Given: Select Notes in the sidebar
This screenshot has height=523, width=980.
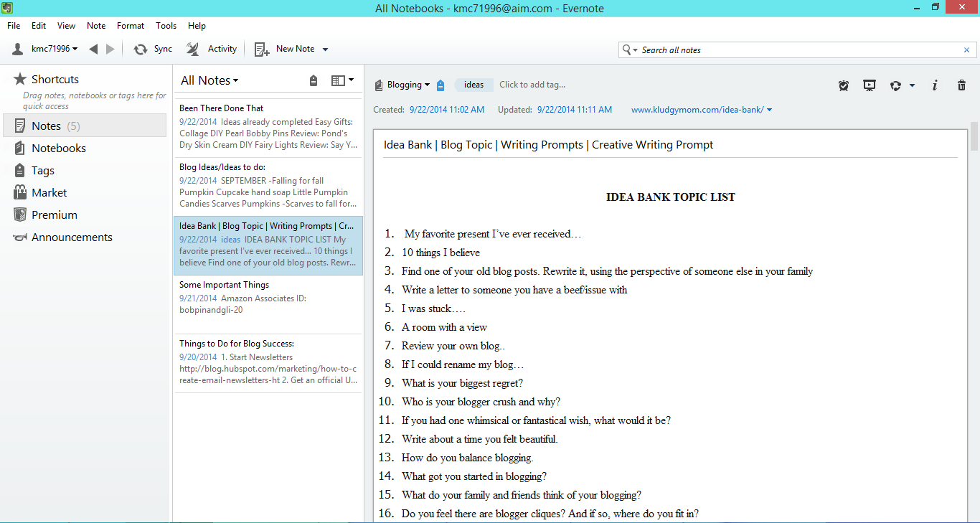Looking at the screenshot, I should point(85,126).
